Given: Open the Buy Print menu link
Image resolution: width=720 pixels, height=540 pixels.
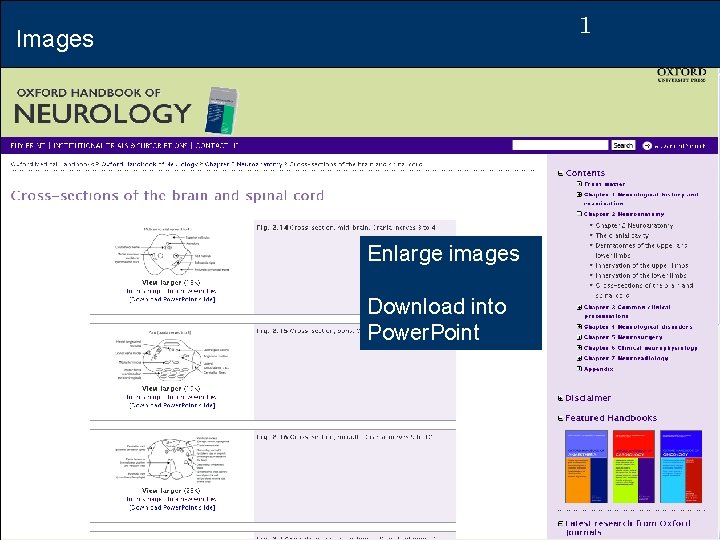Looking at the screenshot, I should [28, 146].
